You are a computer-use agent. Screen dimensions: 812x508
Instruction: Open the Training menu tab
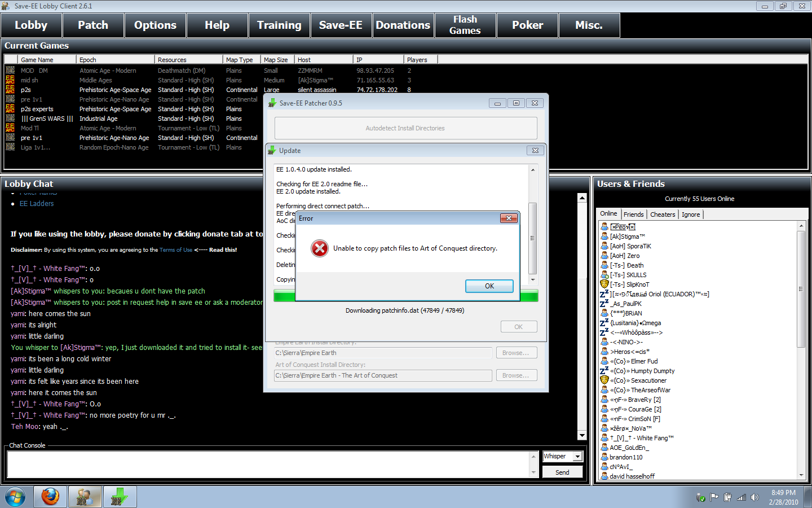tap(279, 25)
